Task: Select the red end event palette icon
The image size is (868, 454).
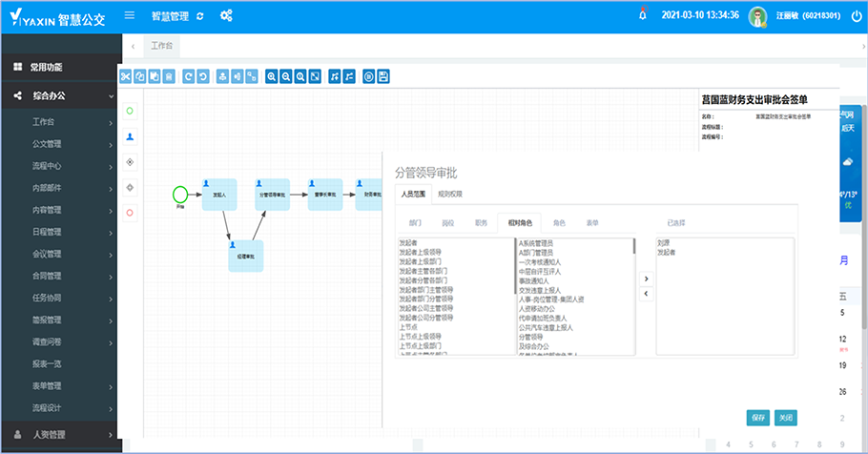Action: pyautogui.click(x=130, y=212)
